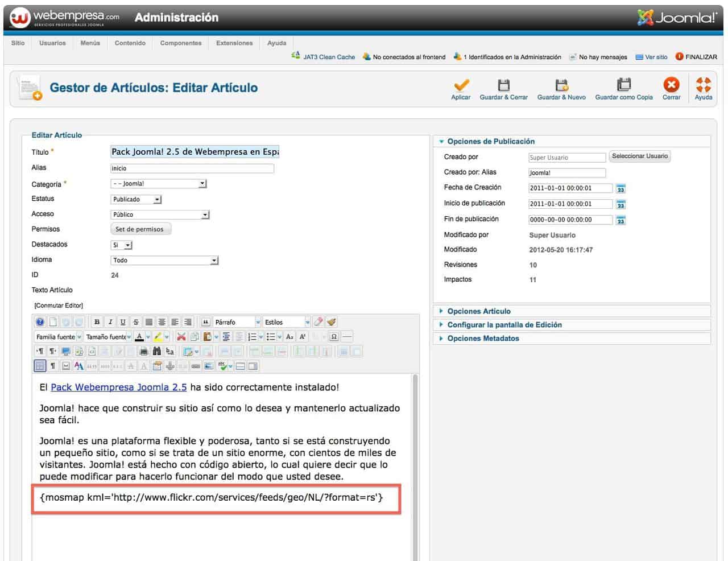Toggle underline formatting in editor
This screenshot has width=728, height=561.
tap(123, 322)
